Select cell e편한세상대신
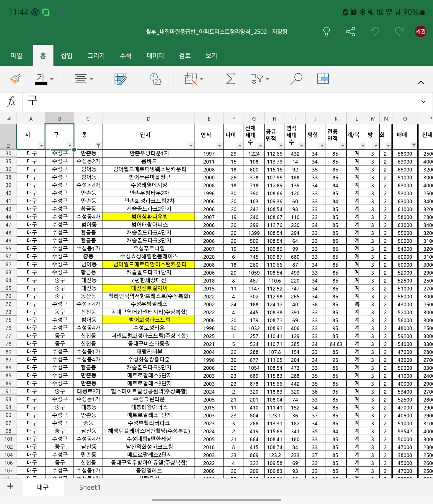 (x=148, y=280)
